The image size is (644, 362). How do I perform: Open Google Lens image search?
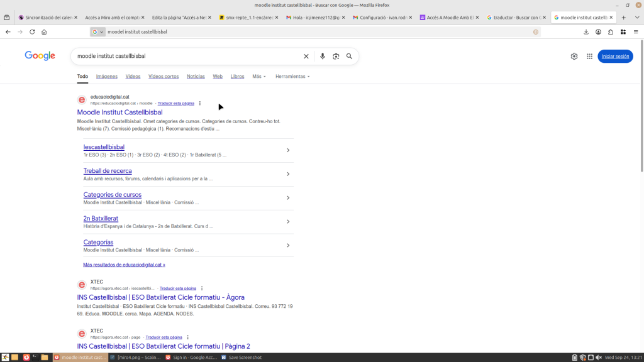pyautogui.click(x=336, y=56)
